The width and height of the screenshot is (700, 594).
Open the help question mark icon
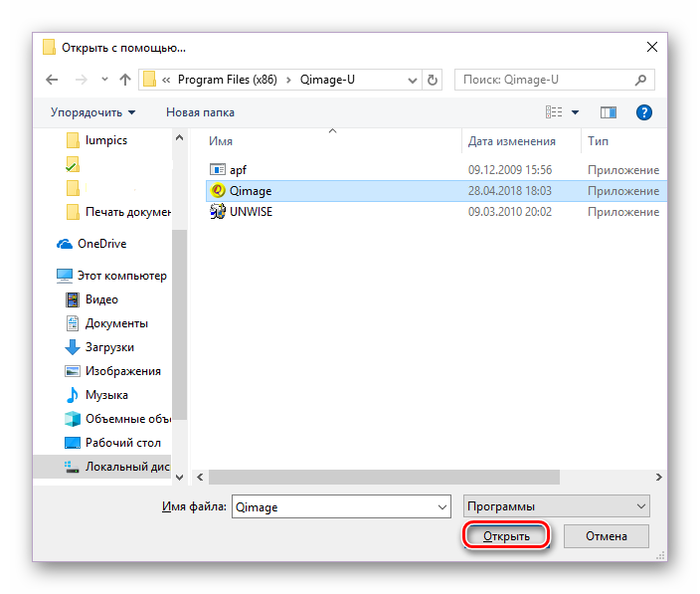[643, 112]
